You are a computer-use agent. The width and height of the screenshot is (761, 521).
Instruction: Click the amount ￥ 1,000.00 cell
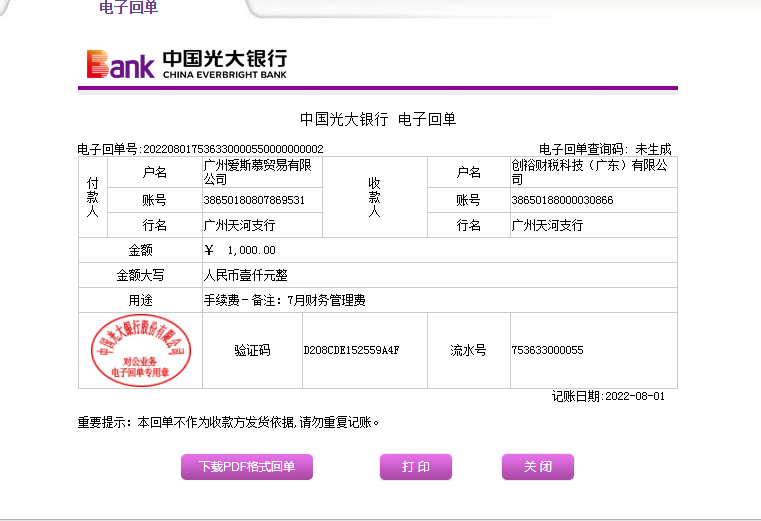point(439,250)
